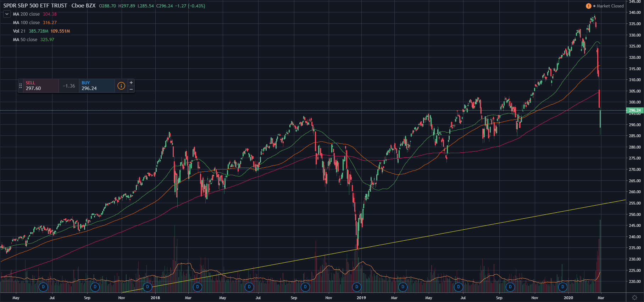Click the MA 100 value 316.27
The image size is (644, 302).
50,23
